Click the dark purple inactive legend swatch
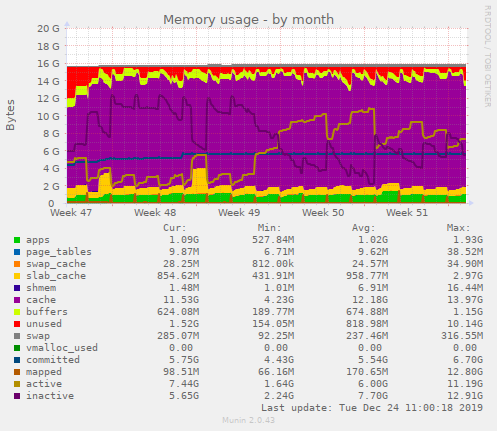This screenshot has height=431, width=497. pyautogui.click(x=17, y=396)
